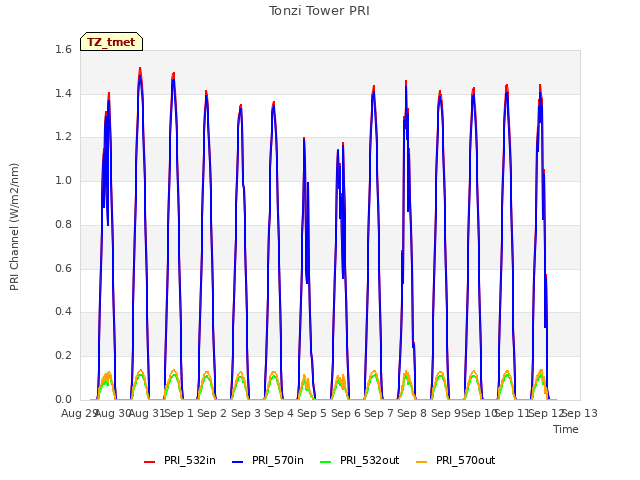The image size is (640, 480).
Task: Click the Sep 7 x-axis tick label
Action: pos(379,413)
